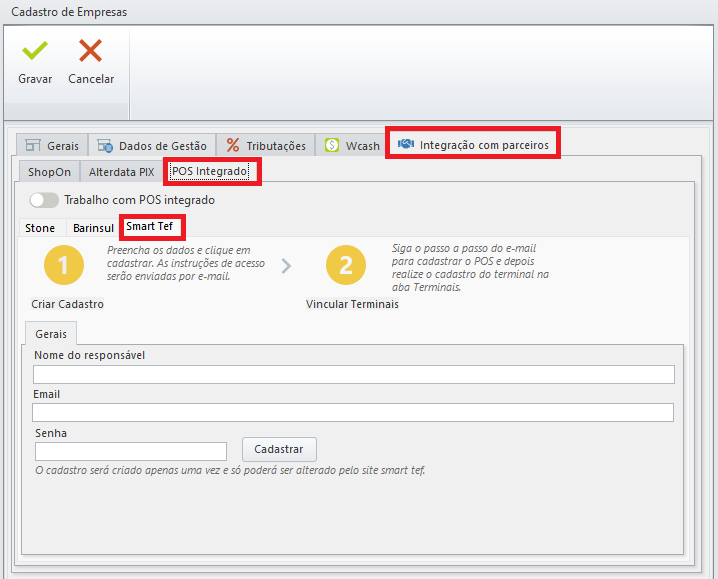Select the Smart Tef provider tab
Image resolution: width=718 pixels, height=579 pixels.
point(149,226)
